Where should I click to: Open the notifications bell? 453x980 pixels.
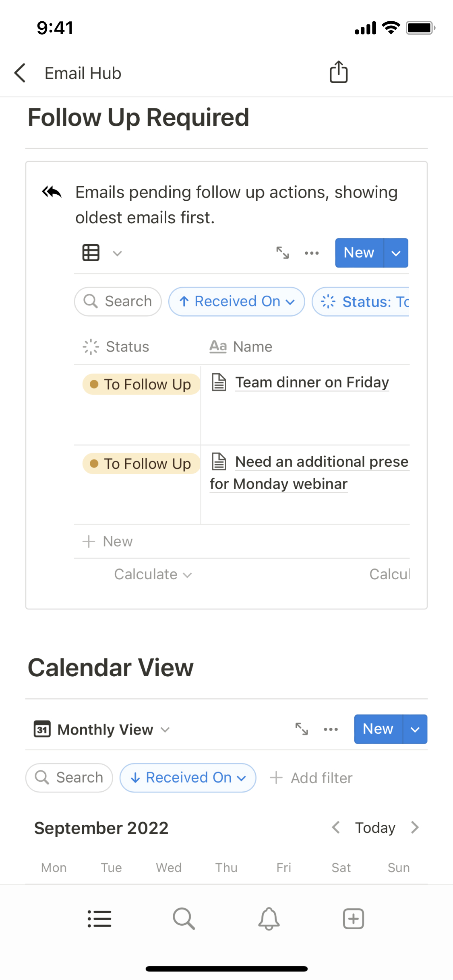(x=269, y=919)
